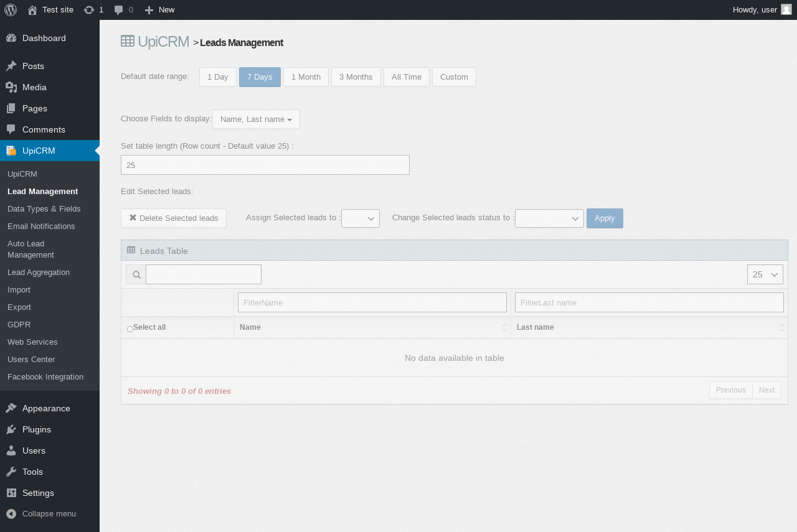The height and width of the screenshot is (532, 797).
Task: Click the Media icon in the sidebar
Action: 11,87
